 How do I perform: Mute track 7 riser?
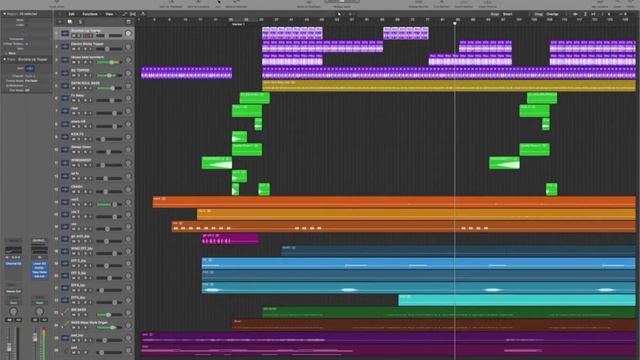[74, 113]
